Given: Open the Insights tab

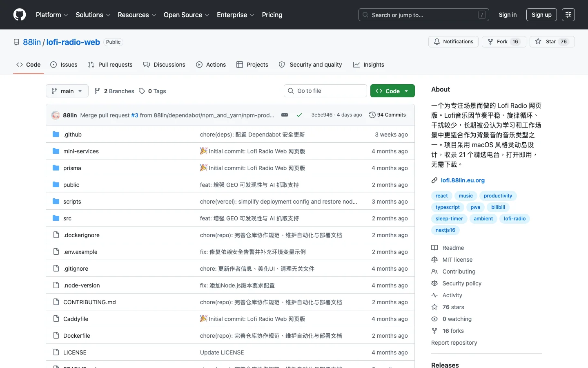Looking at the screenshot, I should pyautogui.click(x=369, y=65).
